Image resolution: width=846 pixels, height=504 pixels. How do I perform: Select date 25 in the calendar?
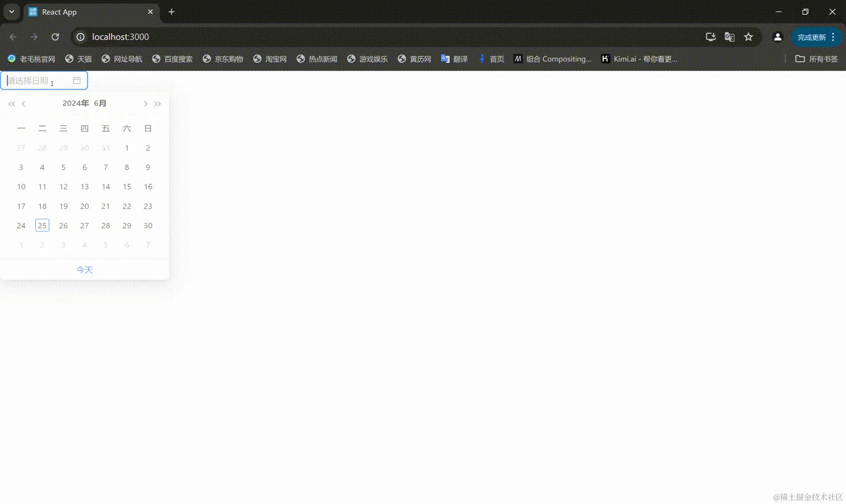[42, 225]
